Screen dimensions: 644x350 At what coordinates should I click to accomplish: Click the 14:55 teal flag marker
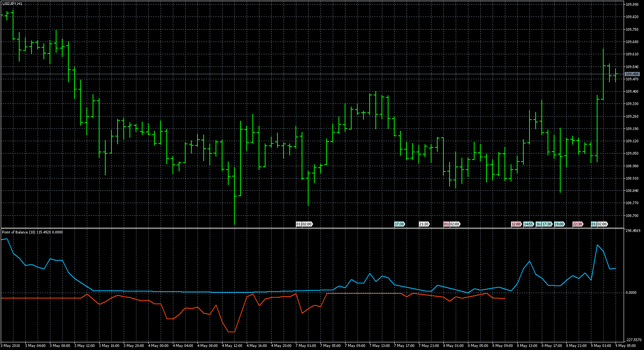point(529,224)
